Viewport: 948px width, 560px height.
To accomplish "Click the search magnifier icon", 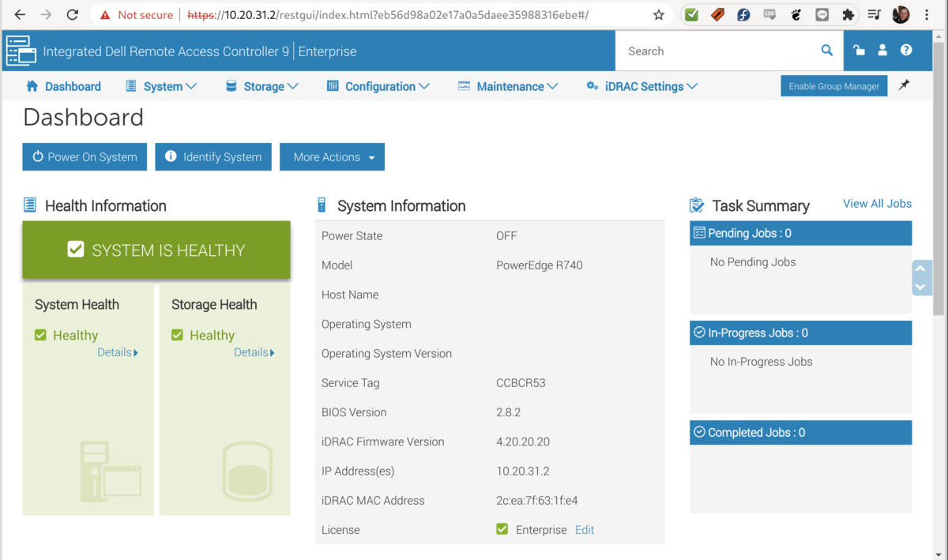I will (826, 51).
